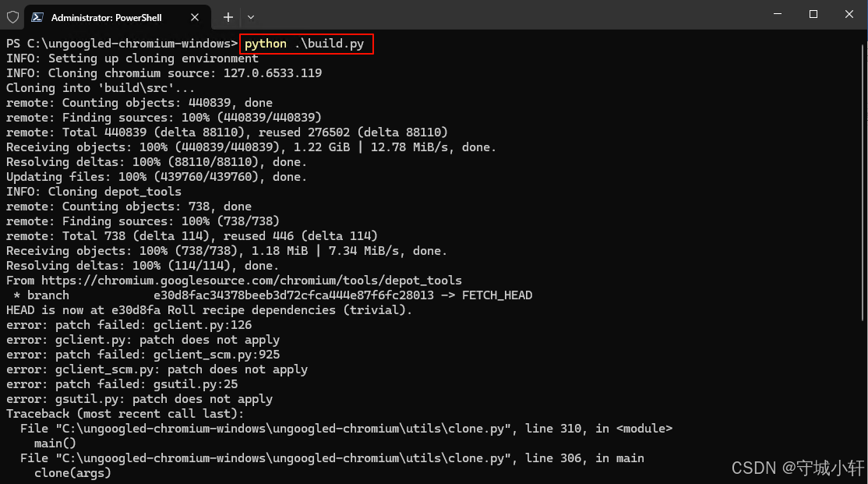Click 'Traceback (most recent call last):' line
Viewport: 868px width, 484px height.
[125, 414]
